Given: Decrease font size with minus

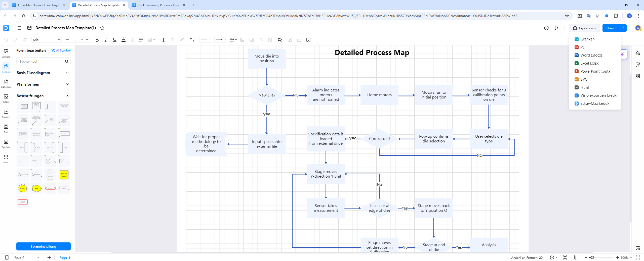Looking at the screenshot, I should tap(67, 40).
